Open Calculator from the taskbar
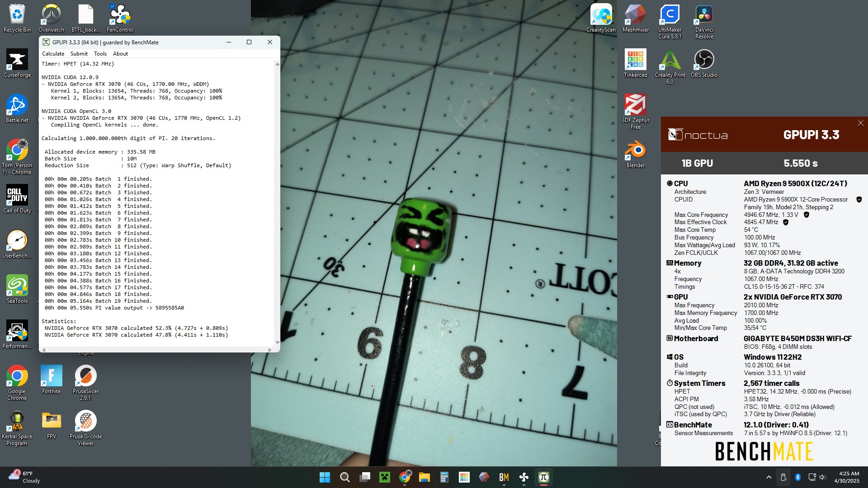Image resolution: width=868 pixels, height=488 pixels. pos(444,477)
